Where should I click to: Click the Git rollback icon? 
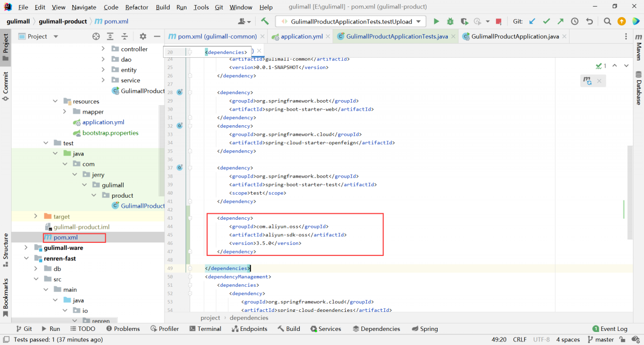[589, 21]
